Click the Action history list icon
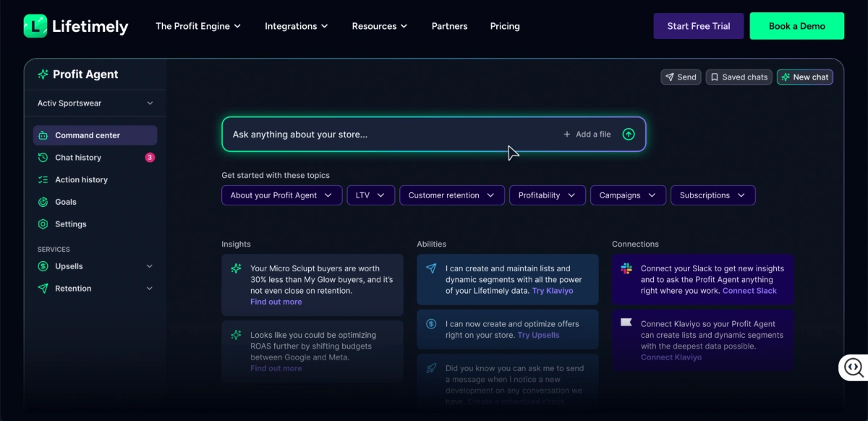 pos(42,179)
